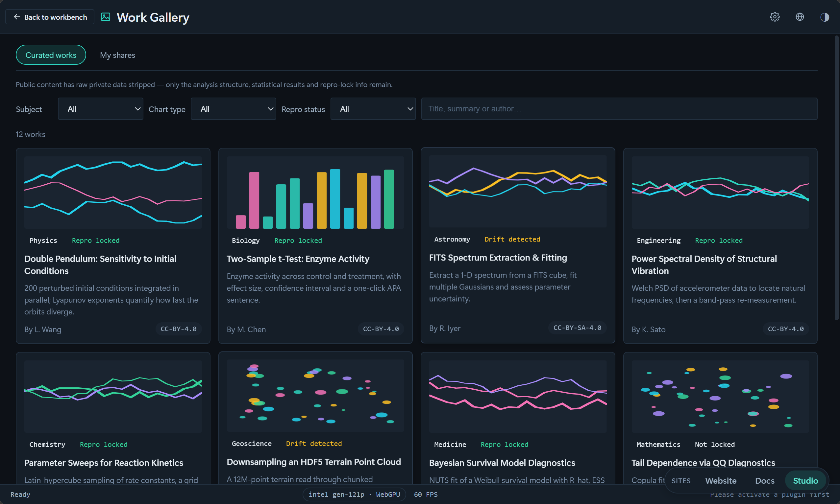The width and height of the screenshot is (840, 504).
Task: Expand the Chart type dropdown
Action: tap(233, 109)
